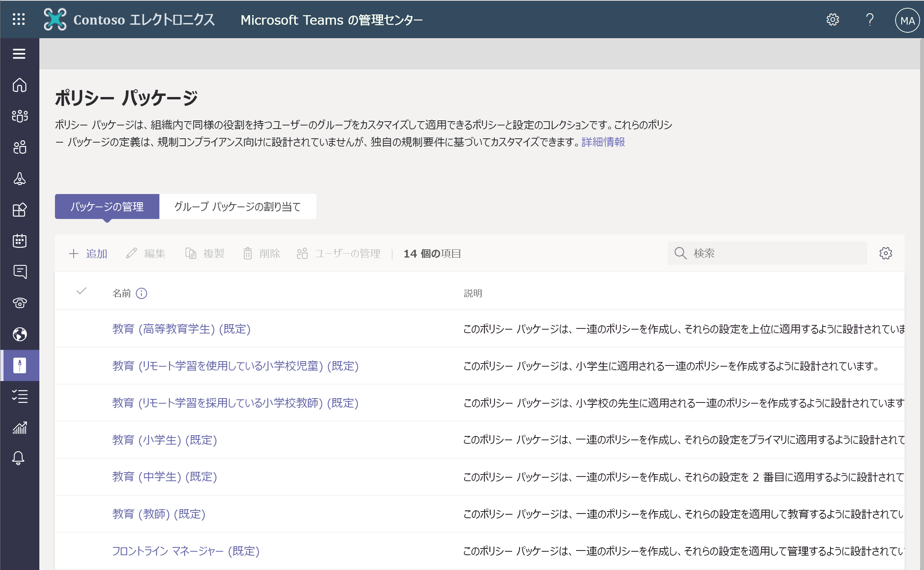Open 教育 (高等教育学生) (既定) package

(181, 329)
